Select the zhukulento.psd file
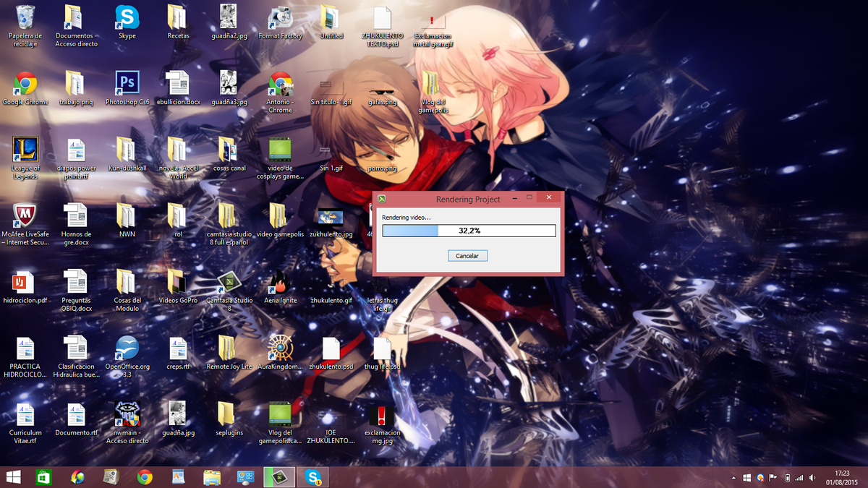 tap(331, 353)
